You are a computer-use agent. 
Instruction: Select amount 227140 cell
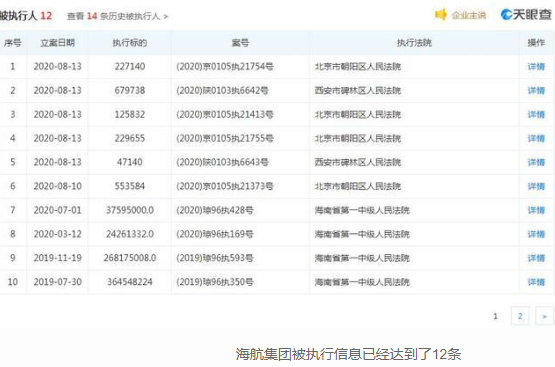[130, 67]
